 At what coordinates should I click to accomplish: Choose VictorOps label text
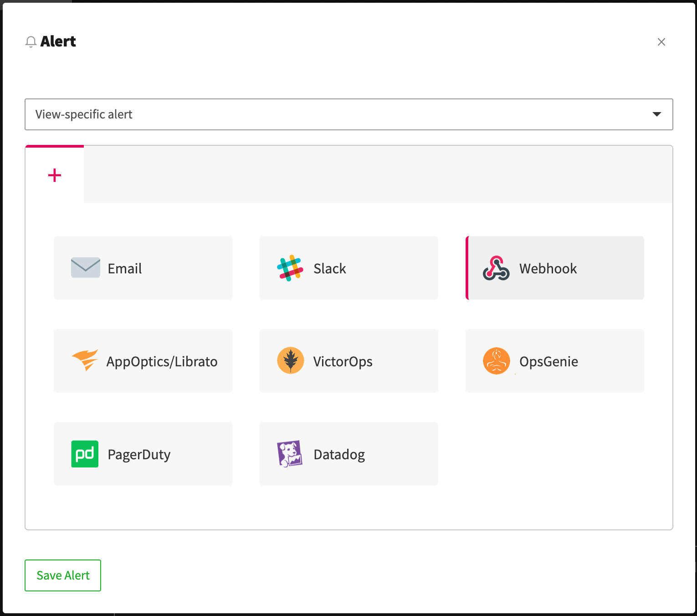pos(343,361)
